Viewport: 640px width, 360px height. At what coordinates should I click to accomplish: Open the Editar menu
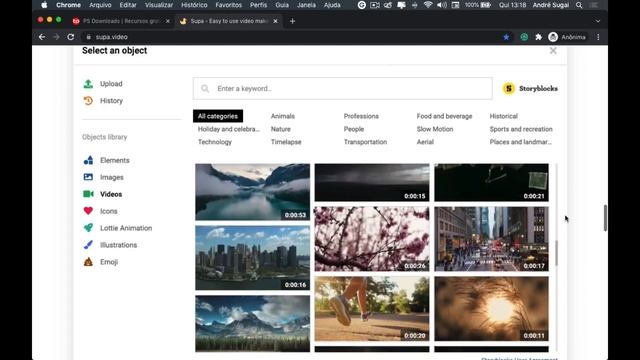pos(128,5)
